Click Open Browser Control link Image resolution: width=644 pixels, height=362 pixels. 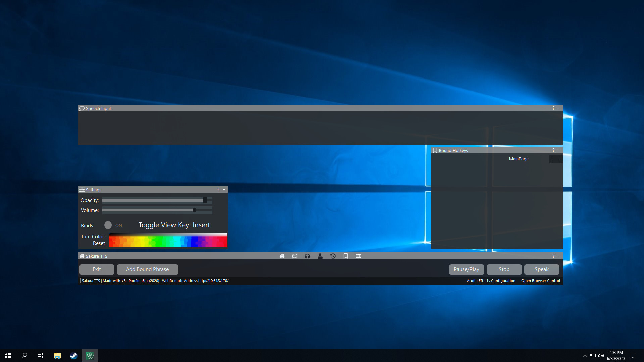[x=540, y=281]
